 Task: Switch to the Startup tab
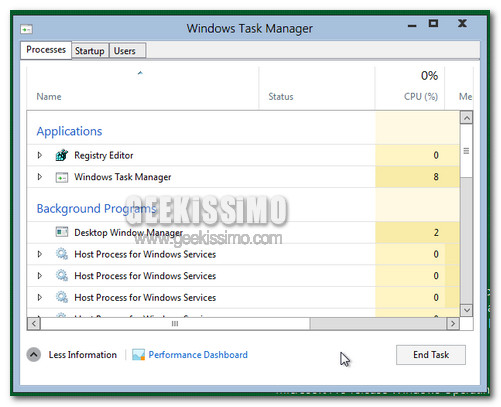tap(90, 51)
